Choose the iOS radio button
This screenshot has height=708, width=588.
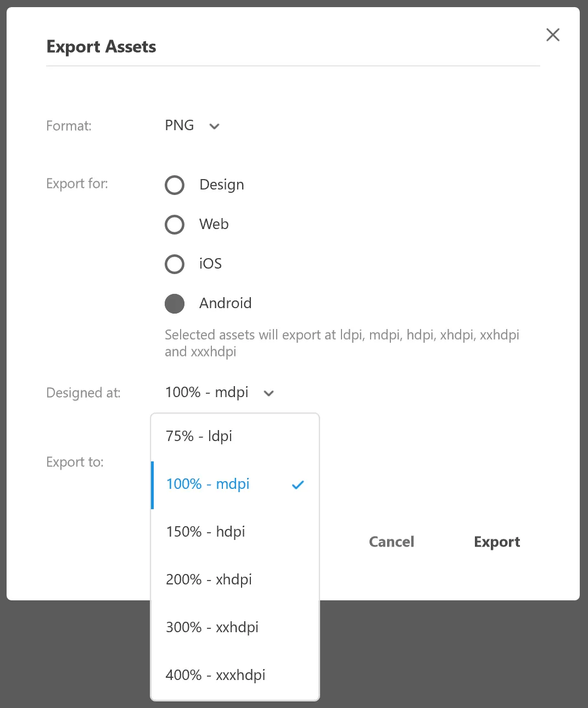(175, 264)
